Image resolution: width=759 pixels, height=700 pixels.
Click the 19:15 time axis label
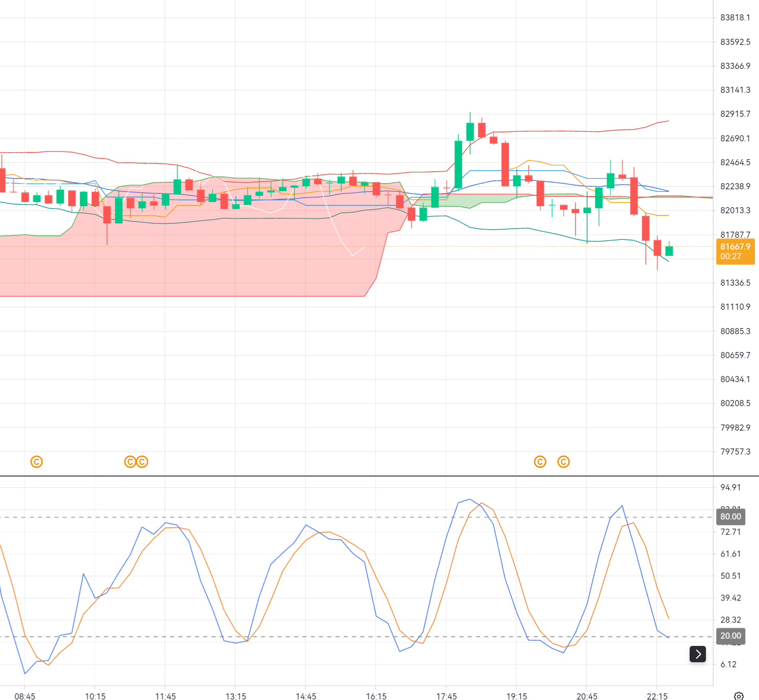[517, 696]
